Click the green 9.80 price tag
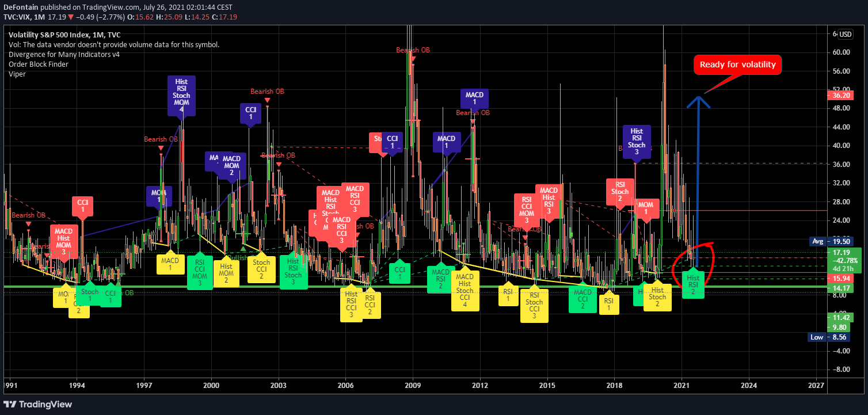 [839, 327]
